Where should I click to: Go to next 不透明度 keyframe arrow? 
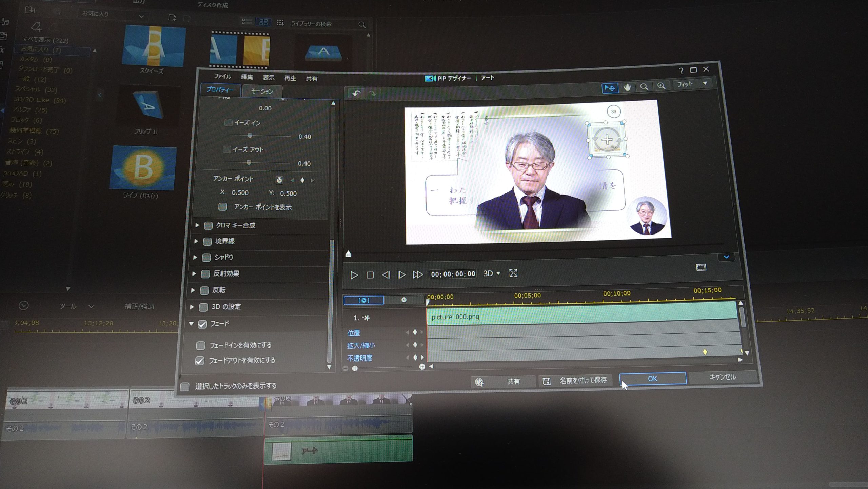tap(422, 357)
